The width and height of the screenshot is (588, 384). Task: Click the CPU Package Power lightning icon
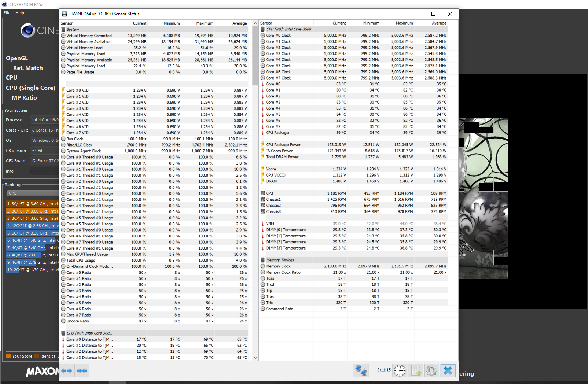pyautogui.click(x=263, y=145)
